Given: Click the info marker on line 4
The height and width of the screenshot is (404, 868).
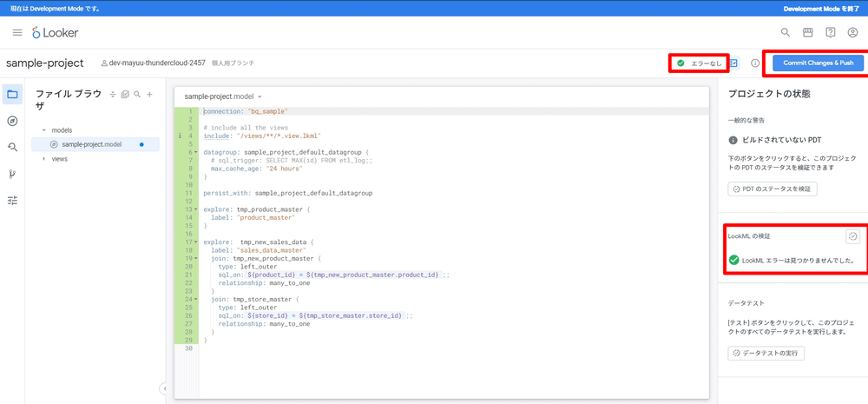Looking at the screenshot, I should click(x=180, y=136).
